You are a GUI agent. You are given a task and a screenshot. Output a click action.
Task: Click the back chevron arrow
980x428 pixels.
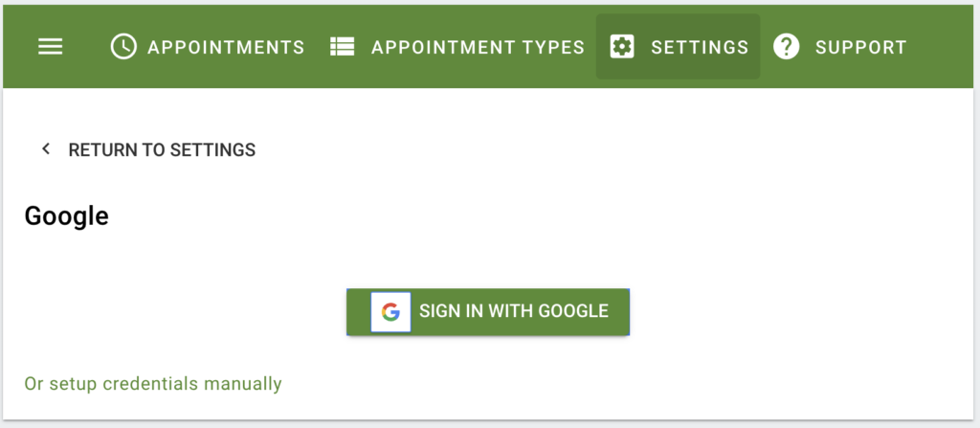click(45, 149)
